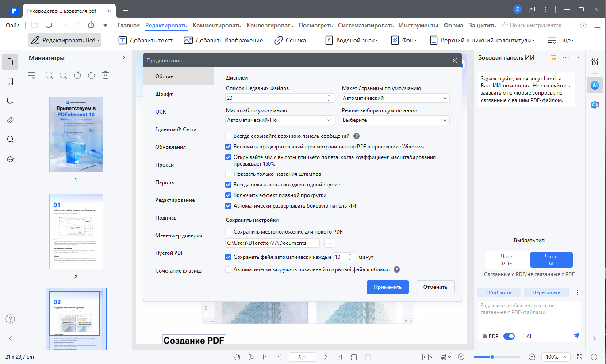Open the Комментировать ribbon tab
The width and height of the screenshot is (606, 364).
click(x=217, y=25)
